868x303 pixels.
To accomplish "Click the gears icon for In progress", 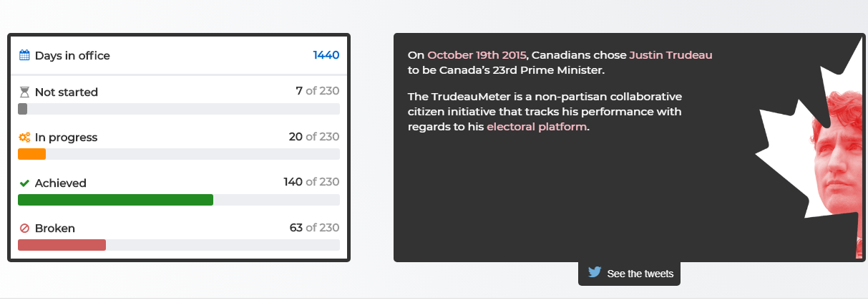I will 24,137.
